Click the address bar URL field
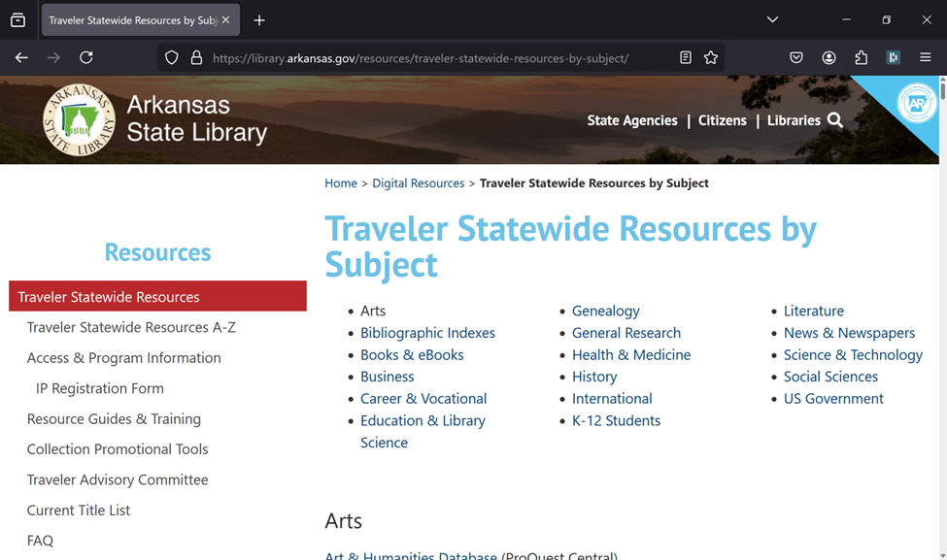This screenshot has width=947, height=560. (427, 58)
